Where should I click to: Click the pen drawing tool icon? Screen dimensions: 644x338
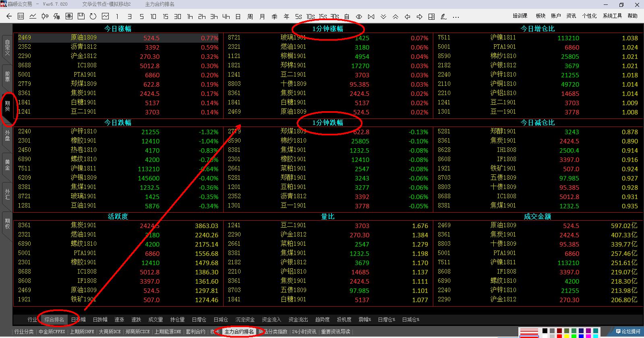tap(443, 17)
